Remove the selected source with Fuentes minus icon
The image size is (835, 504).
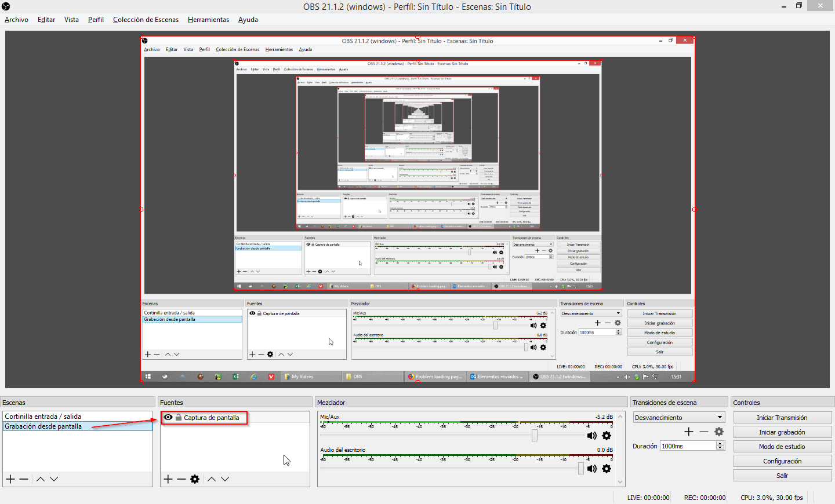(181, 479)
